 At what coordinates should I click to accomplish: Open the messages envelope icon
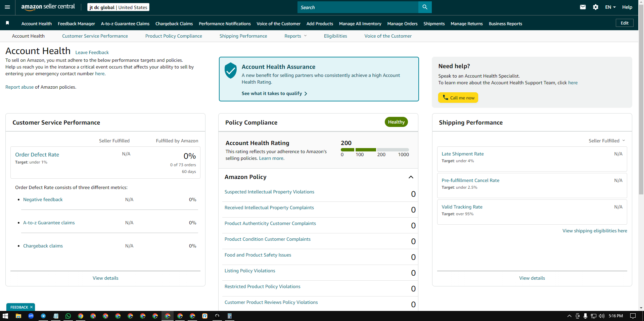(x=583, y=7)
